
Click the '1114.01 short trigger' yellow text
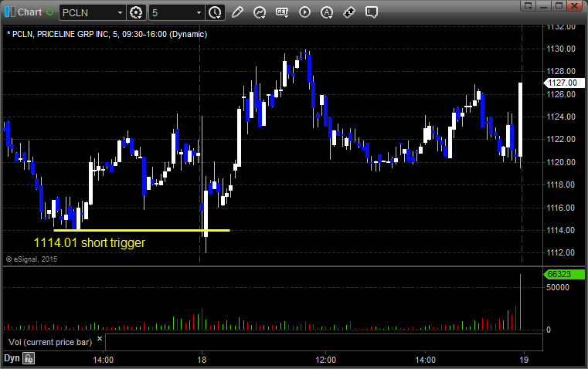coord(90,242)
